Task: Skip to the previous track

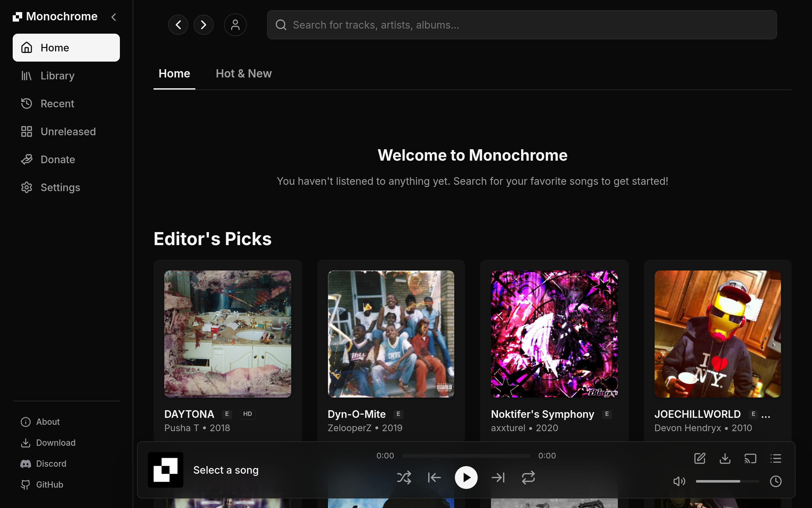Action: [434, 478]
